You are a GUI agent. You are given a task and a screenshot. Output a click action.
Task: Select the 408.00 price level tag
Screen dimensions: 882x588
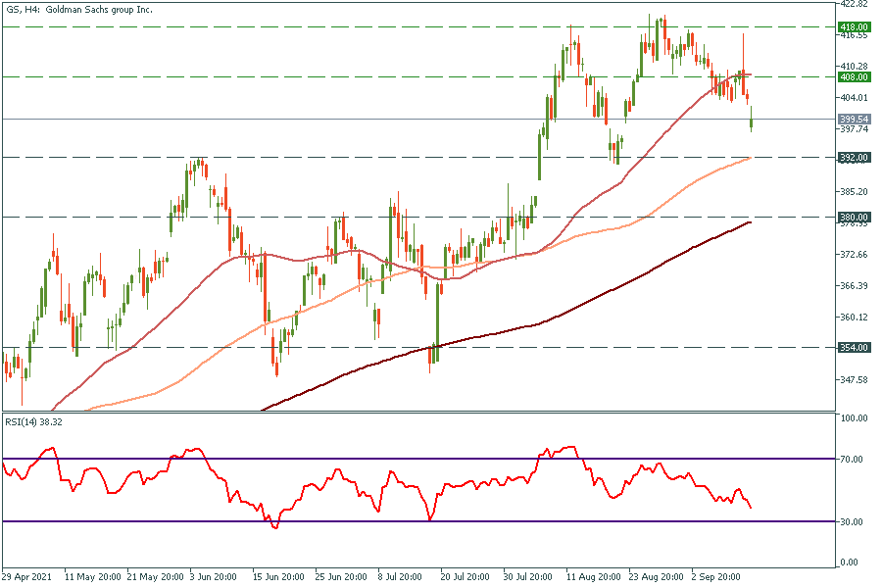pos(855,76)
